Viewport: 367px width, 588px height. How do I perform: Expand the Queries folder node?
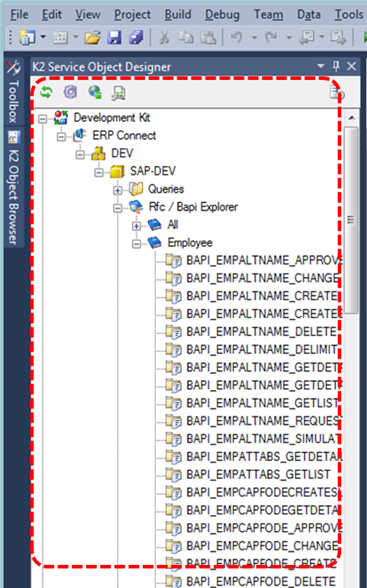tap(118, 190)
